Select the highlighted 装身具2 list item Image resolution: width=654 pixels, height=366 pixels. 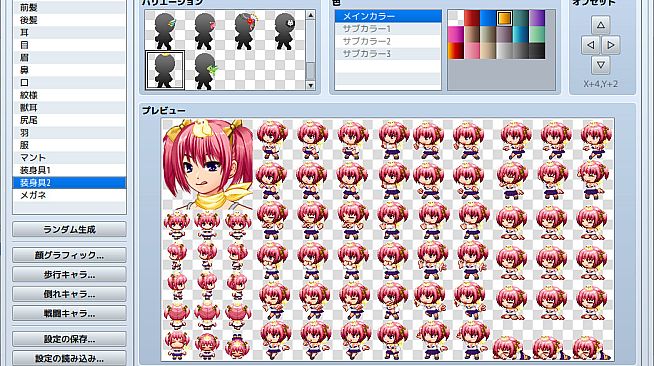[x=69, y=183]
